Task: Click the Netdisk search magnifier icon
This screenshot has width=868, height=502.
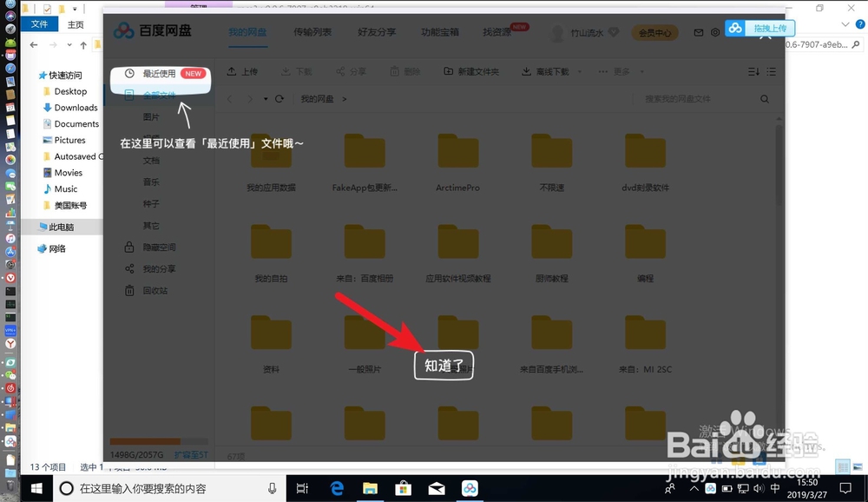Action: point(765,99)
